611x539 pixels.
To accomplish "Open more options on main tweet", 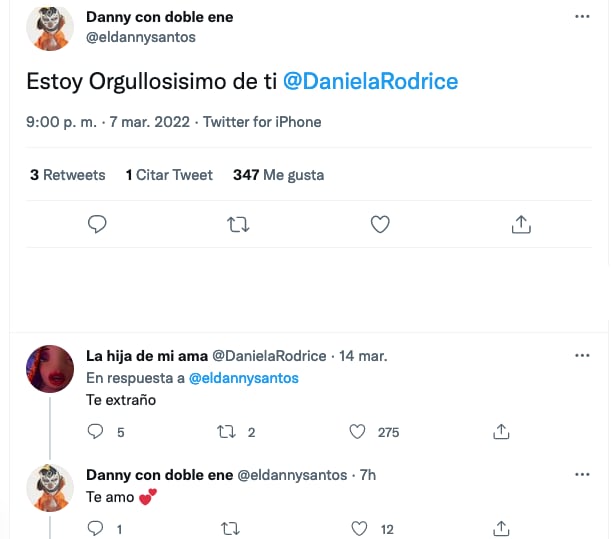I will (x=583, y=18).
